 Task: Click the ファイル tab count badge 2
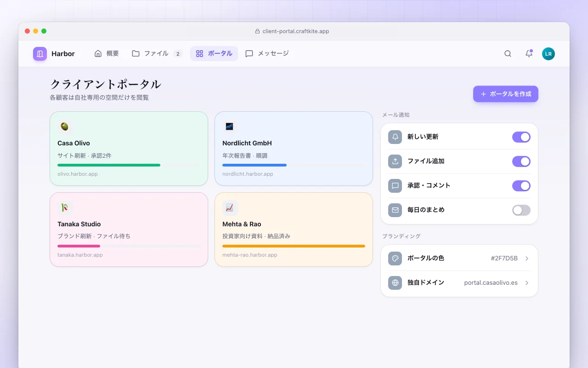pos(178,53)
